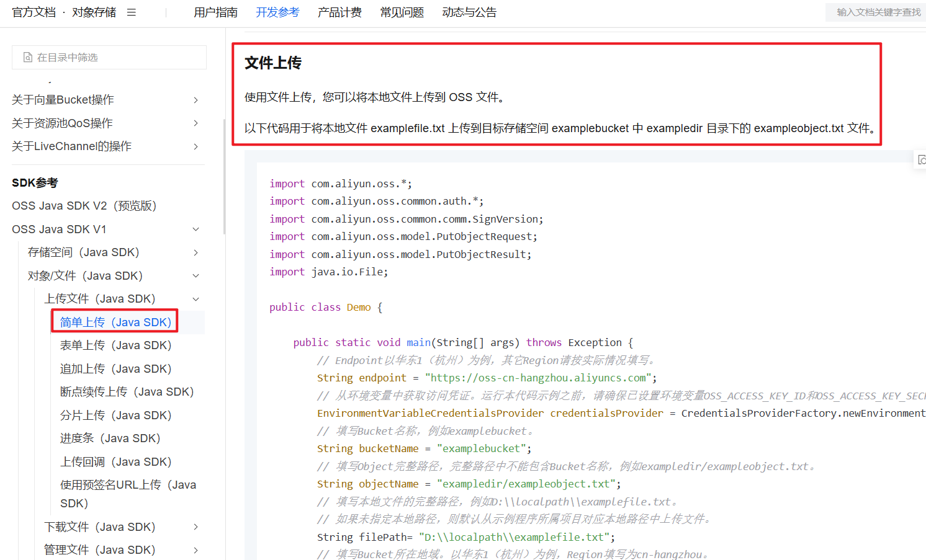Open the 产品计费 tab
Image resolution: width=926 pixels, height=560 pixels.
(x=339, y=12)
